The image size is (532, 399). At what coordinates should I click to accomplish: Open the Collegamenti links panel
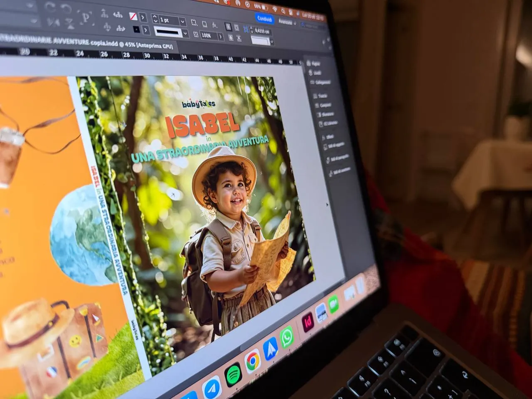[320, 82]
